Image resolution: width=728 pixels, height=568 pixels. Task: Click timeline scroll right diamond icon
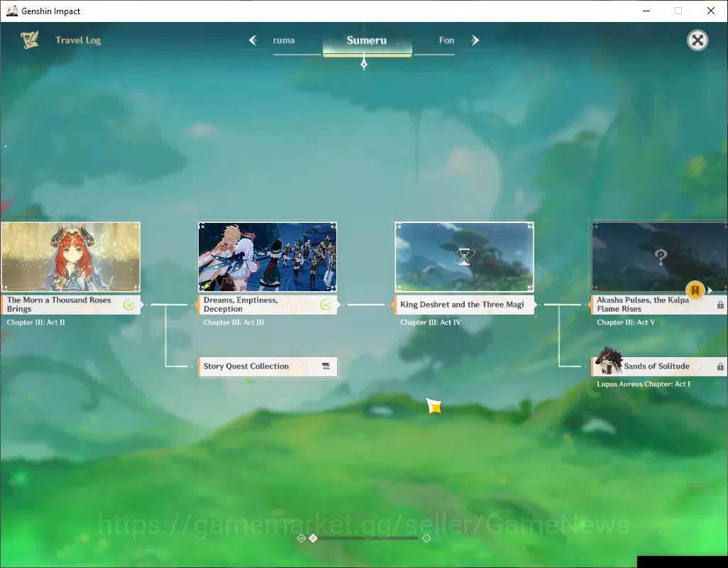426,538
